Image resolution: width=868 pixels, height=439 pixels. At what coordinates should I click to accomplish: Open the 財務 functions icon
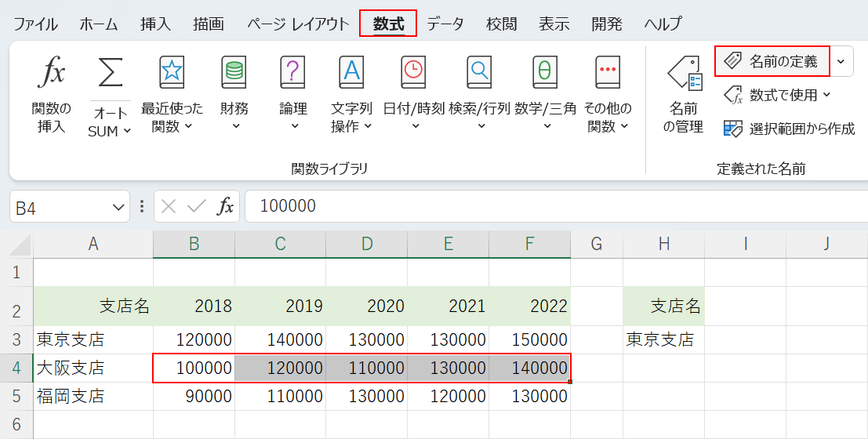point(234,74)
